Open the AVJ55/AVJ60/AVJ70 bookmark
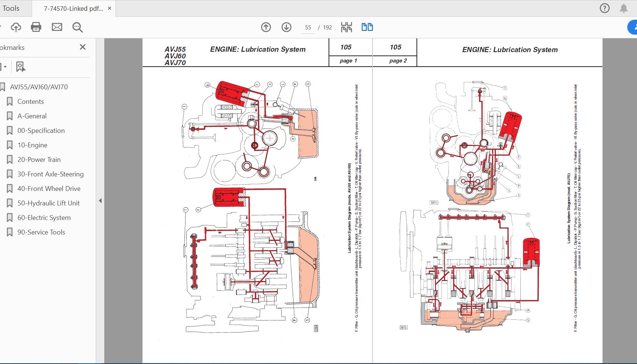Viewport: 637px width, 364px height. click(x=39, y=87)
